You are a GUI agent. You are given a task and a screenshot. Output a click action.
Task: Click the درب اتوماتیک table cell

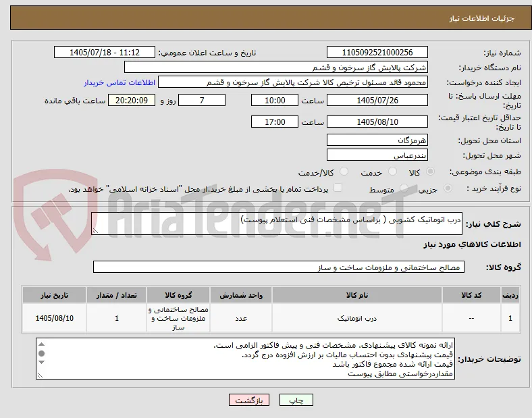tap(357, 318)
